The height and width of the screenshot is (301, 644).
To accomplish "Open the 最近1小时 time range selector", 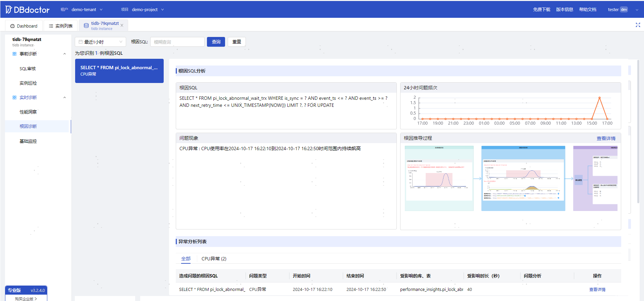I will tap(100, 42).
